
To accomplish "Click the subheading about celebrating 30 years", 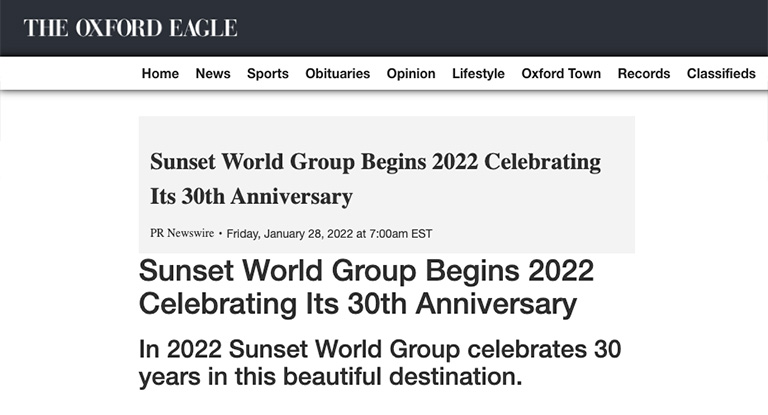I will pyautogui.click(x=379, y=364).
